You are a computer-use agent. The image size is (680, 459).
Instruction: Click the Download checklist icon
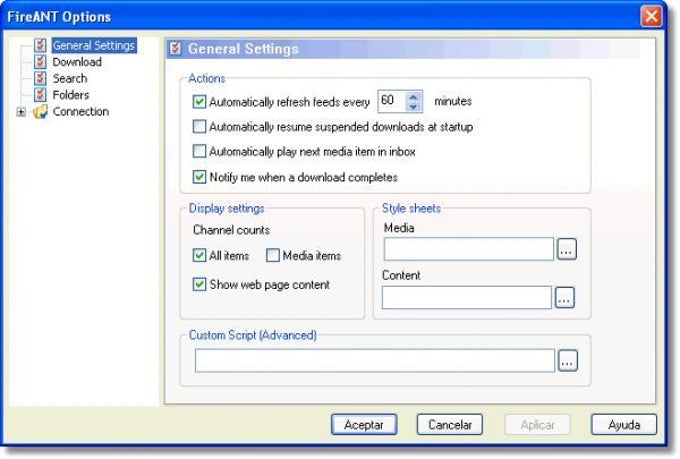pyautogui.click(x=40, y=62)
